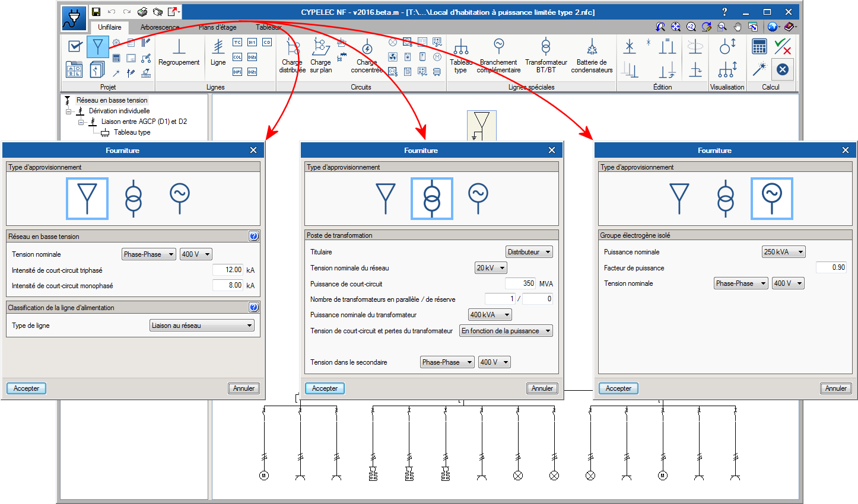Click the Branchement complémentaire icon
Viewport: 858px width, 504px height.
coord(498,55)
